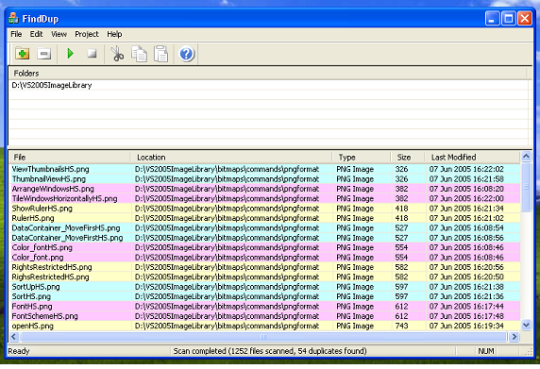
Task: Minimize the FindDup window
Action: pyautogui.click(x=492, y=18)
